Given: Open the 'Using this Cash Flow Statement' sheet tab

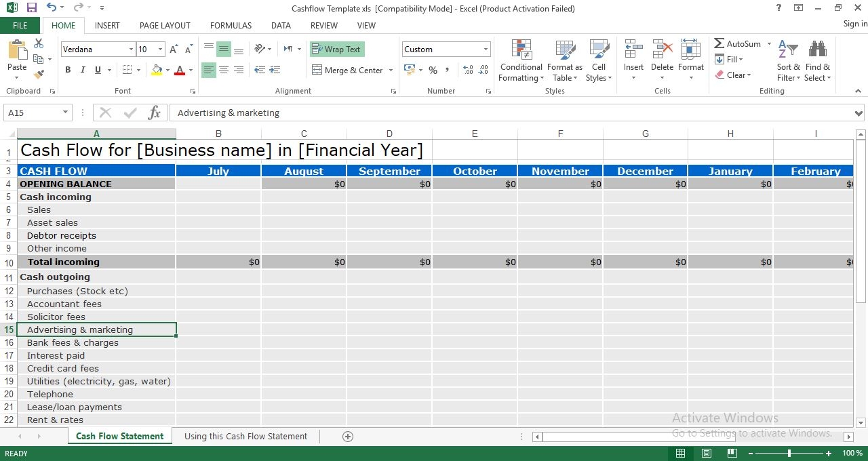Looking at the screenshot, I should tap(246, 436).
